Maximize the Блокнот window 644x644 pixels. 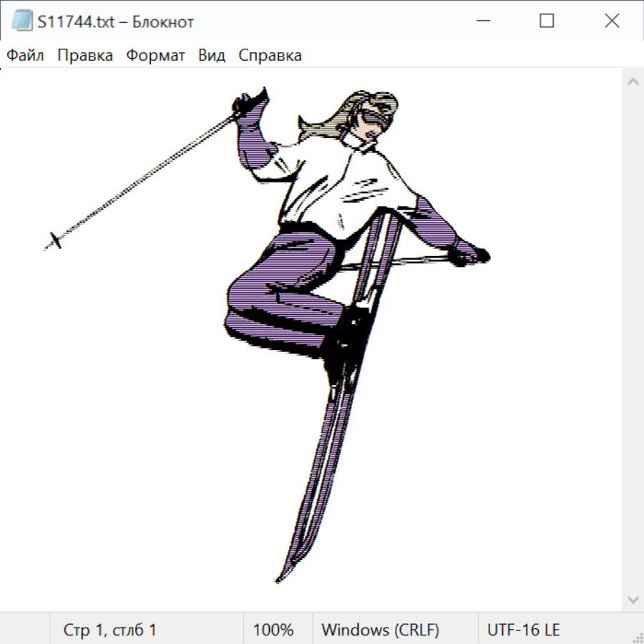(x=547, y=21)
